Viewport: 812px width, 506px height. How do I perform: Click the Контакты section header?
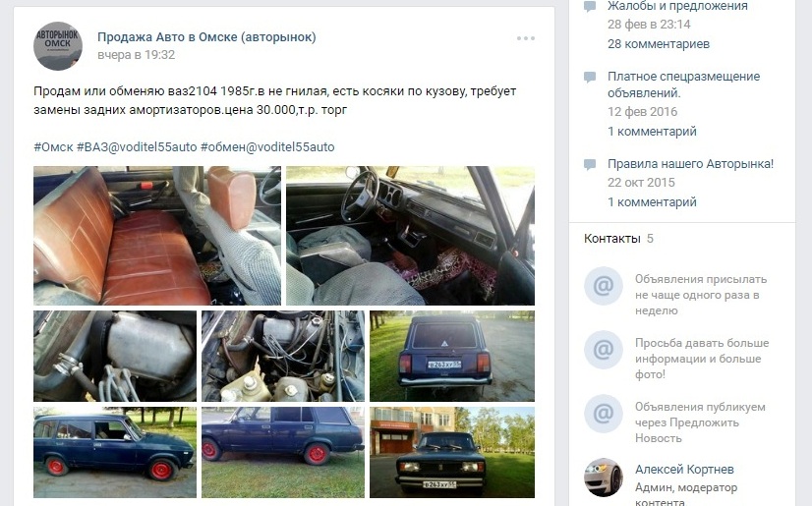pos(612,239)
